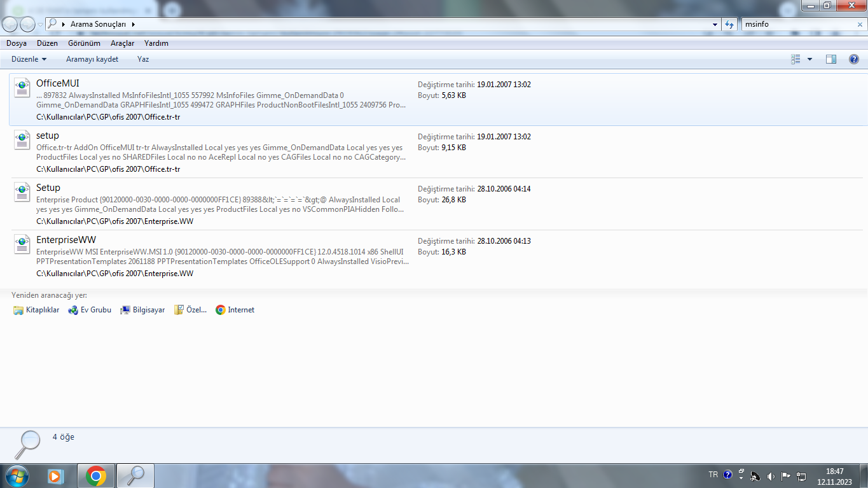
Task: Change the view with the view icon
Action: pos(796,59)
